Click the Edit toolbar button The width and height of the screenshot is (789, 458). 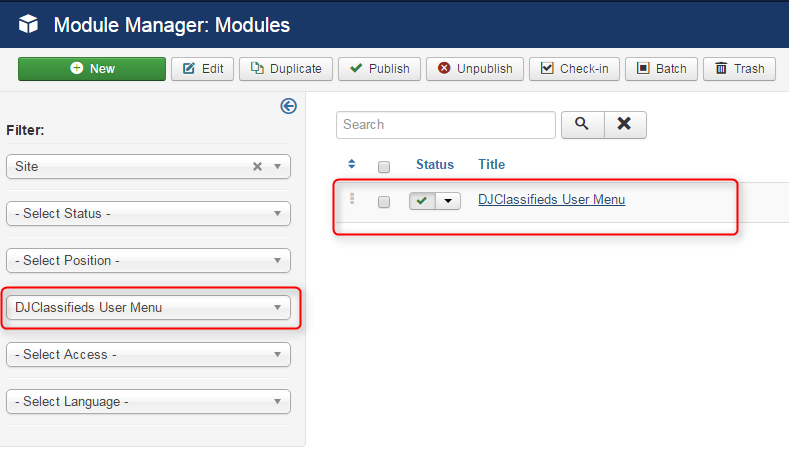pyautogui.click(x=202, y=69)
